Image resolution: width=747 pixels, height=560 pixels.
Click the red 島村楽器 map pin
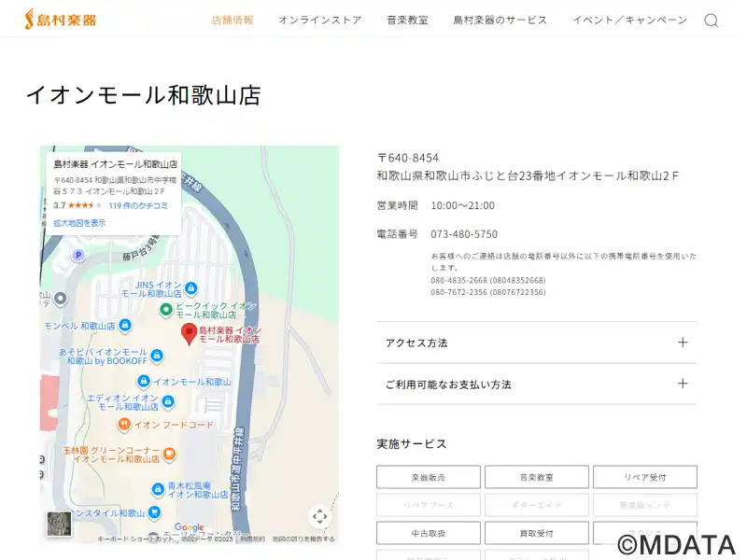(x=189, y=333)
